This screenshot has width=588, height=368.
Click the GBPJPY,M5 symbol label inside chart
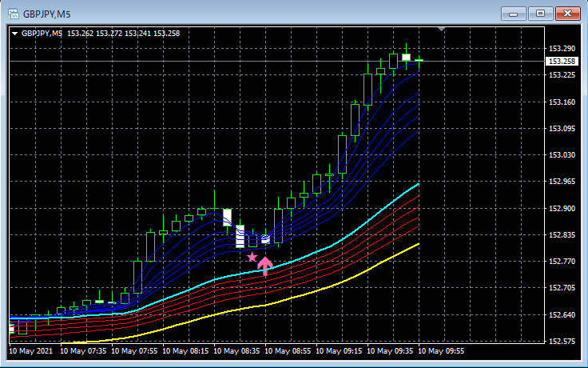pyautogui.click(x=42, y=34)
